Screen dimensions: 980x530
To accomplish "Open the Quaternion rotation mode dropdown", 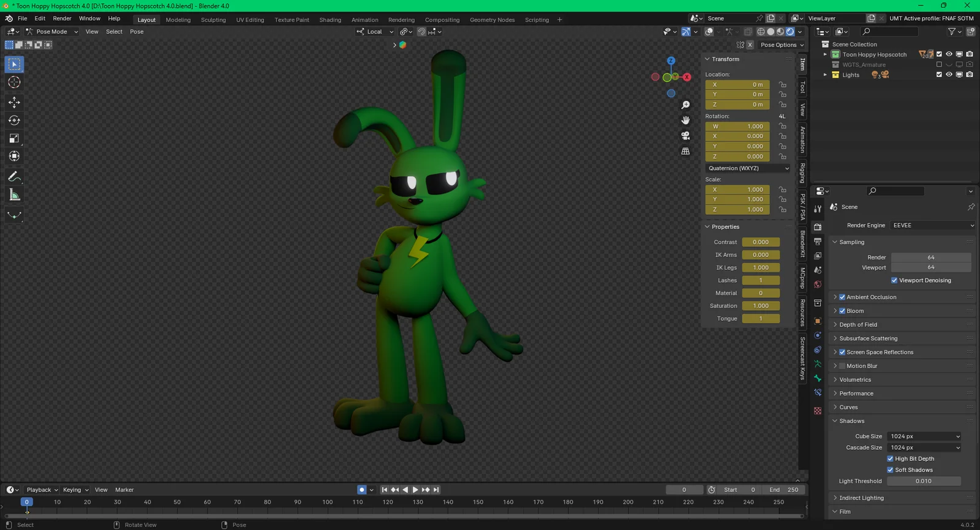I will pyautogui.click(x=748, y=168).
